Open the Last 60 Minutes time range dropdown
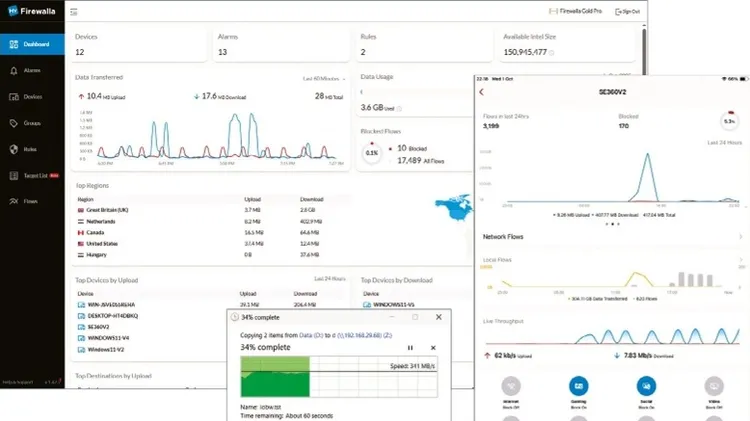Image resolution: width=750 pixels, height=421 pixels. coord(324,78)
